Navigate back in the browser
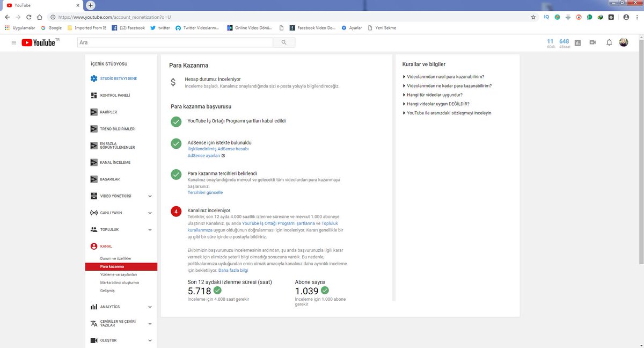This screenshot has width=644, height=348. (x=7, y=17)
